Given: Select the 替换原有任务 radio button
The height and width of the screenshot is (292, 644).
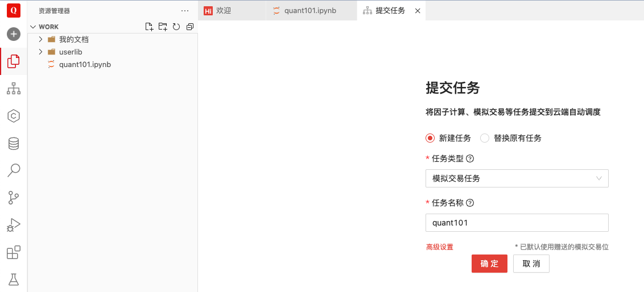Looking at the screenshot, I should tap(485, 138).
